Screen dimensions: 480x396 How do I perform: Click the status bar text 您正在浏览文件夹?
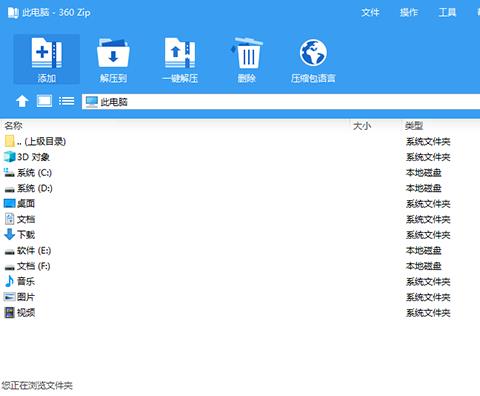point(37,386)
